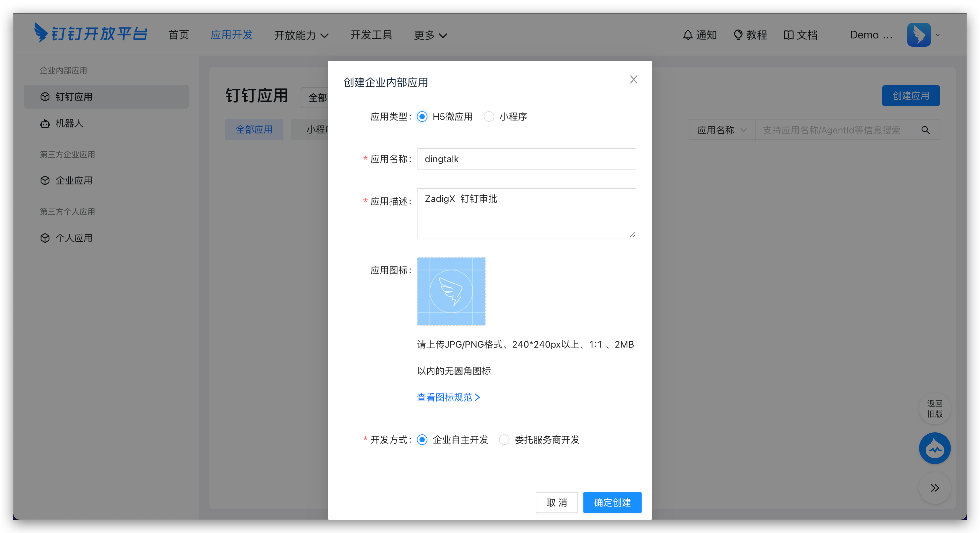Open the 文档 documentation icon
980x533 pixels.
[788, 35]
